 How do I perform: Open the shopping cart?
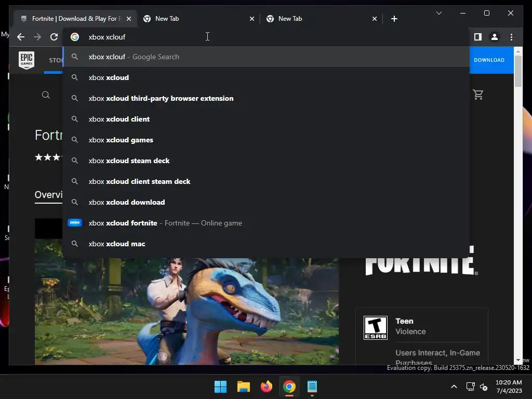(478, 95)
